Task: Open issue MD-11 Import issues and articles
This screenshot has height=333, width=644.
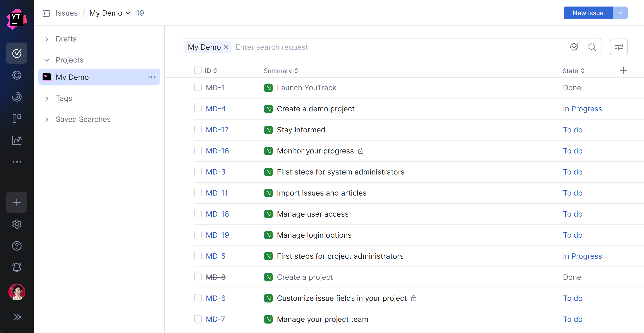Action: pos(321,193)
